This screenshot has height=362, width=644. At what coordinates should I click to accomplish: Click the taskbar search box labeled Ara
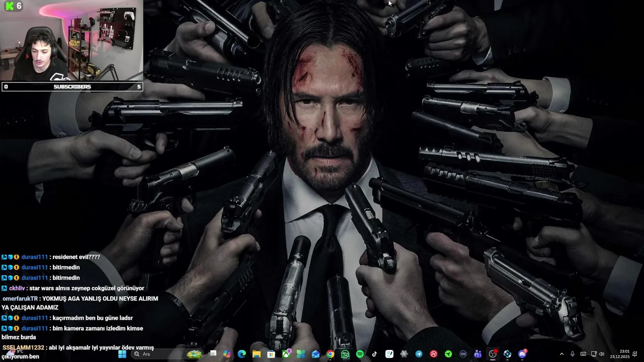[x=168, y=354]
